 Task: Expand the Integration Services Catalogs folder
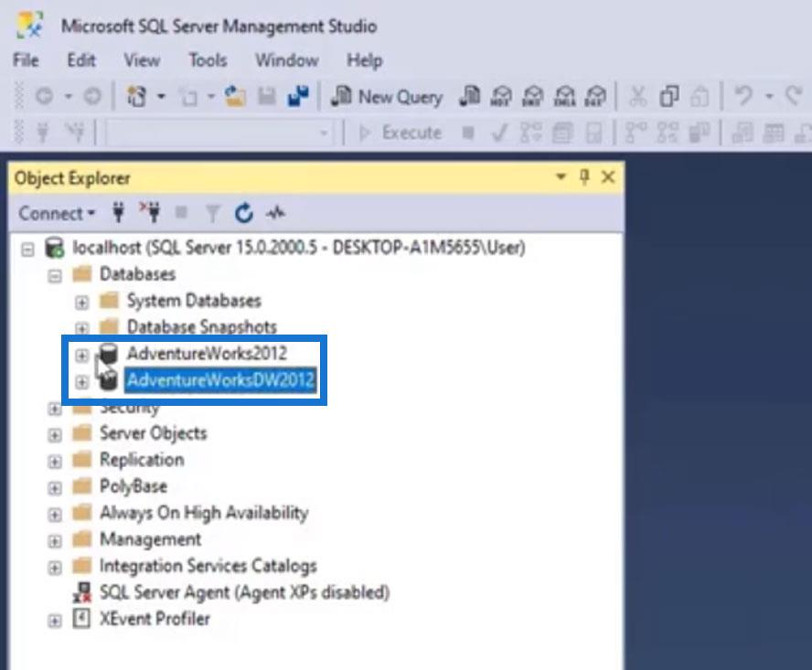coord(54,568)
